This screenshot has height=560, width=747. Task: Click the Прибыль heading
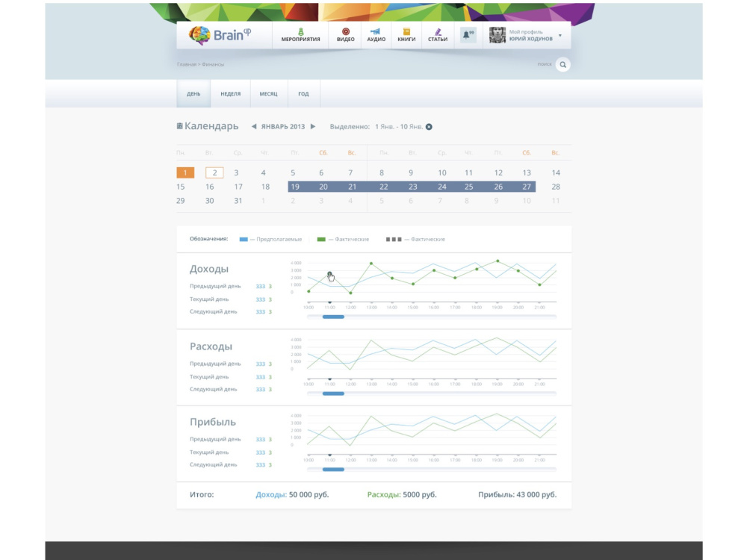point(213,422)
